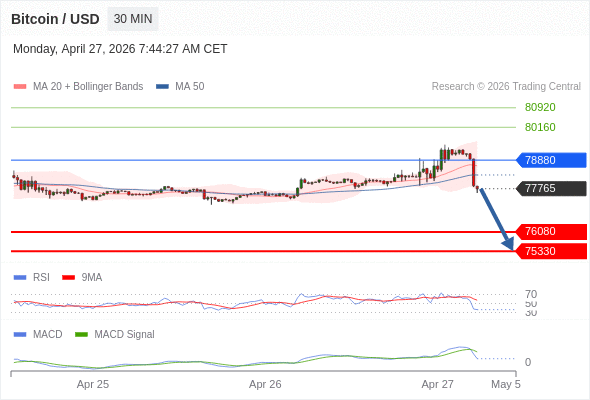Select the red 75330 target price tag

pos(551,251)
